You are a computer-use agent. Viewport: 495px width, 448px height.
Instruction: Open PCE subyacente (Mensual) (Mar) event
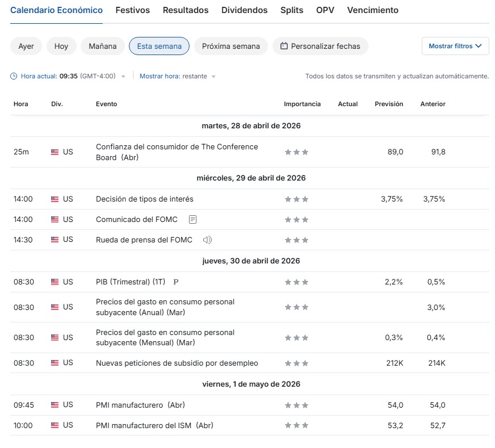pos(165,337)
